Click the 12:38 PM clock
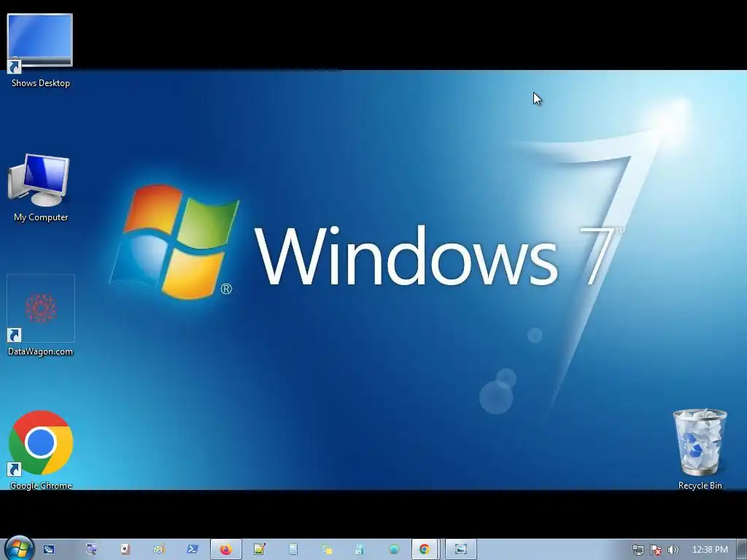747x560 pixels. pyautogui.click(x=710, y=550)
